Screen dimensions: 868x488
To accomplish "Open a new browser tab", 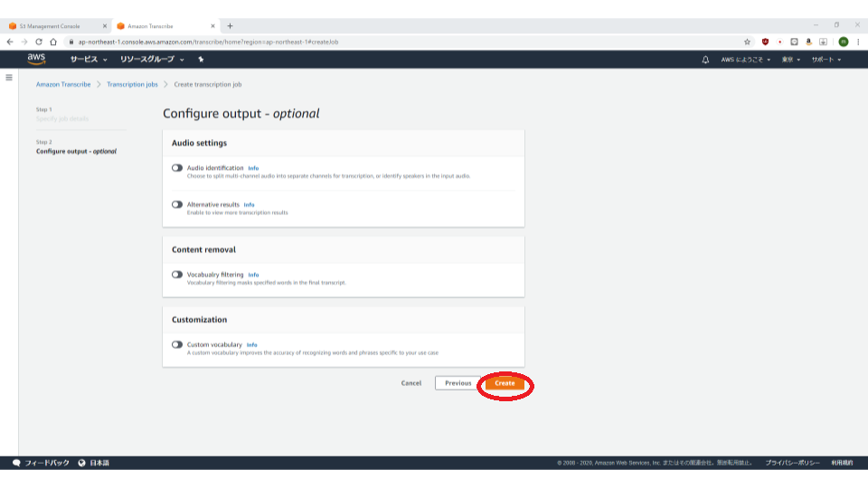I will click(231, 26).
